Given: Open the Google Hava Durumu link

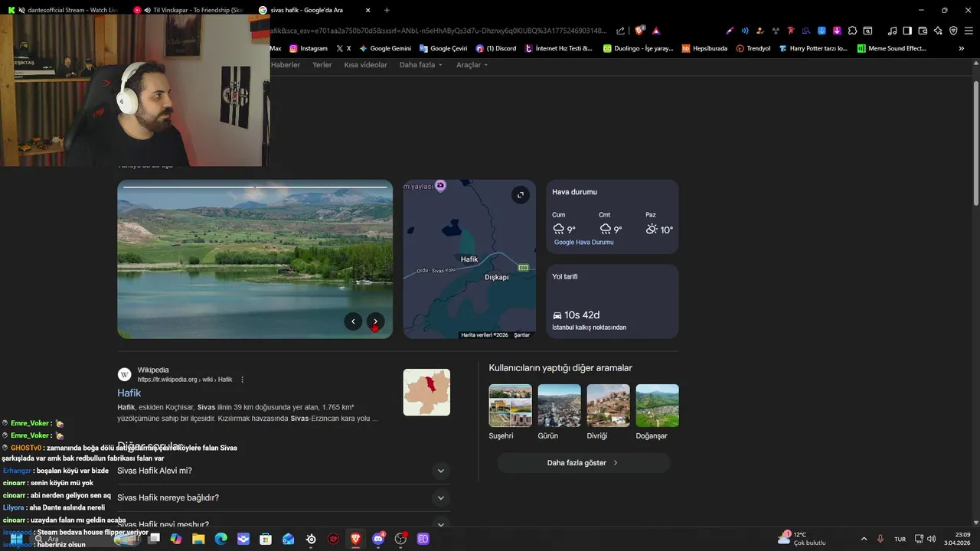Looking at the screenshot, I should coord(583,243).
